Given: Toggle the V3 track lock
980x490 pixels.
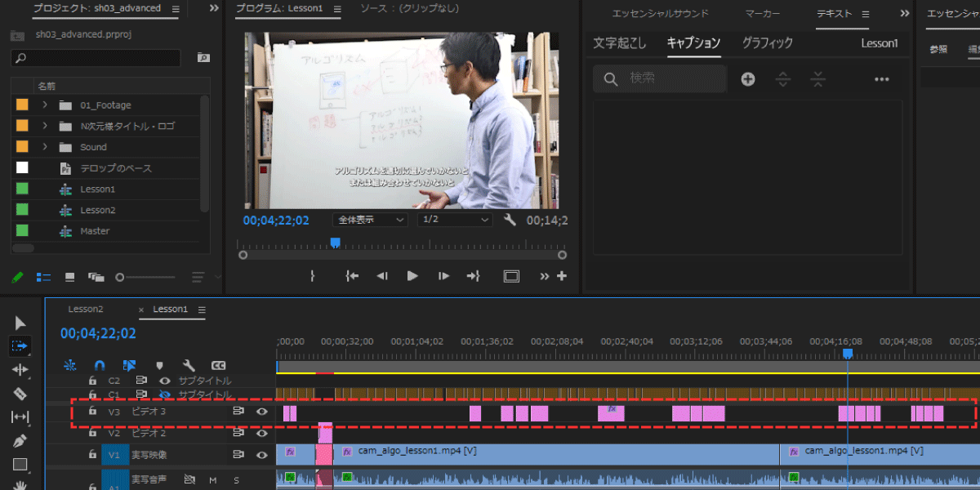Looking at the screenshot, I should (92, 412).
